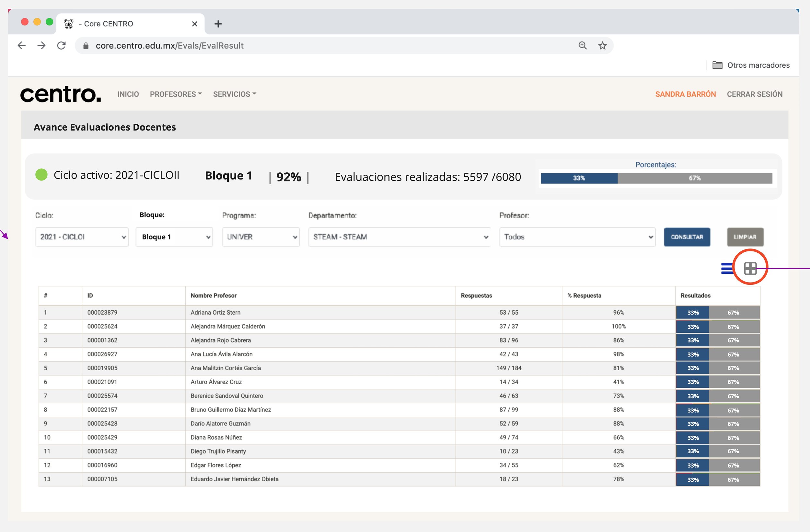The image size is (810, 532).
Task: Click the 100% response percentage cell
Action: coord(619,326)
